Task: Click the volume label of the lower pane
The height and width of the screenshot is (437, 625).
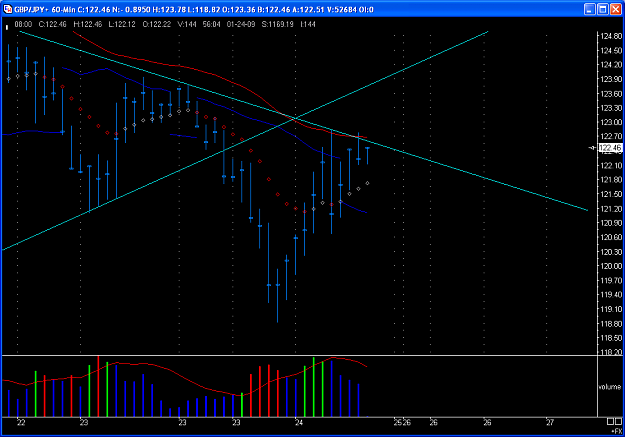Action: [x=609, y=387]
